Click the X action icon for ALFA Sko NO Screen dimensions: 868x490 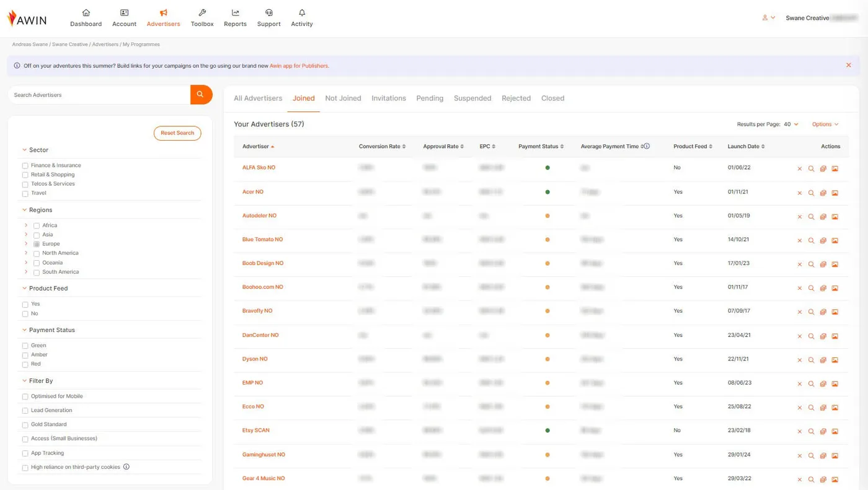800,168
